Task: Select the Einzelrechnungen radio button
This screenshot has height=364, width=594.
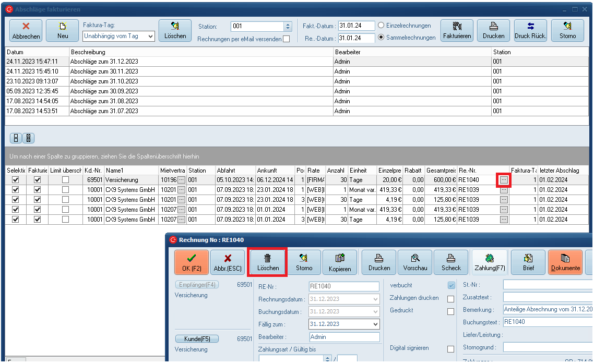Action: click(x=381, y=26)
